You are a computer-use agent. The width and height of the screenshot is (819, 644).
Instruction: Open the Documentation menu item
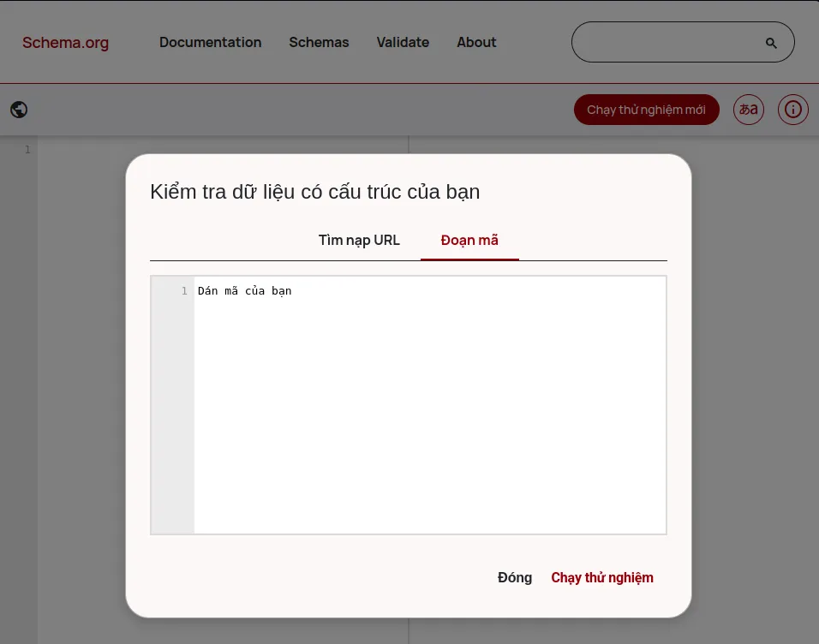point(210,42)
